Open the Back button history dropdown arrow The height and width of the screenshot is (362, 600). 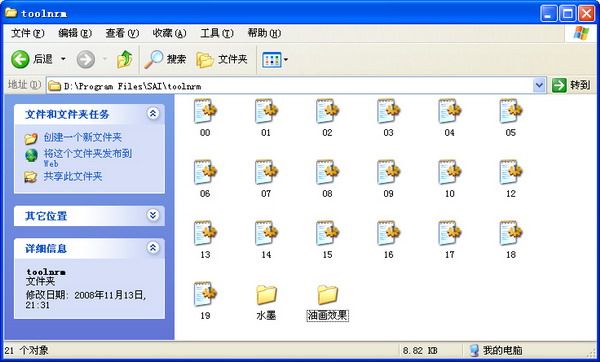click(x=63, y=59)
